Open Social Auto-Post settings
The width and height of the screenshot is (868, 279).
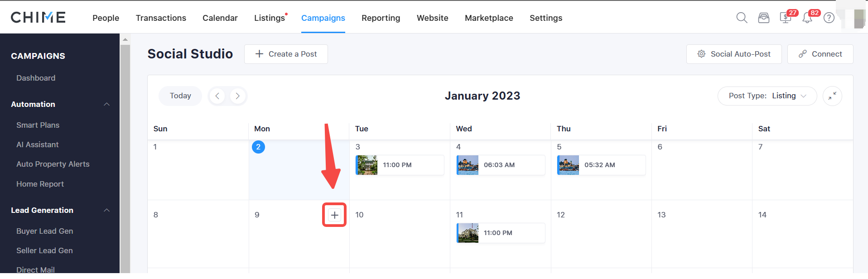click(734, 54)
